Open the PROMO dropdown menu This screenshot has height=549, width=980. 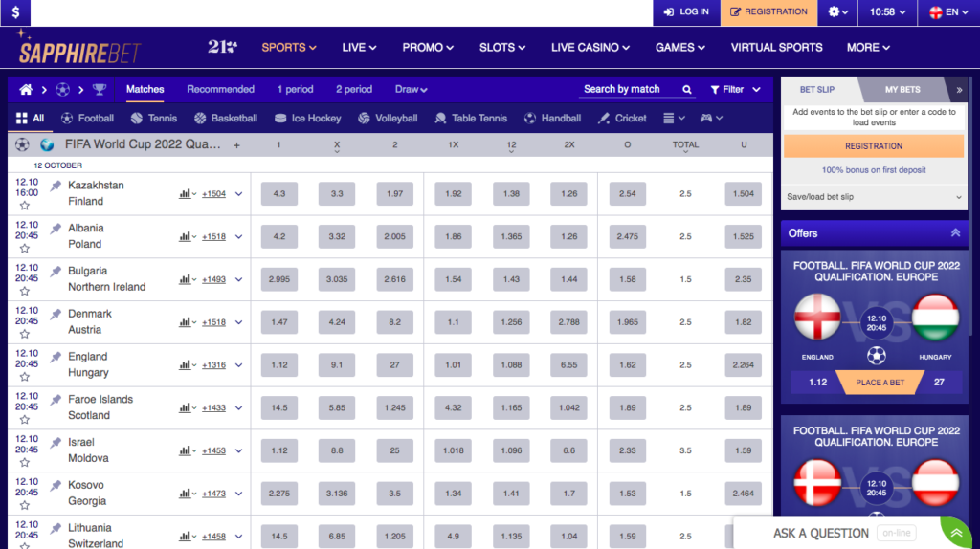428,48
